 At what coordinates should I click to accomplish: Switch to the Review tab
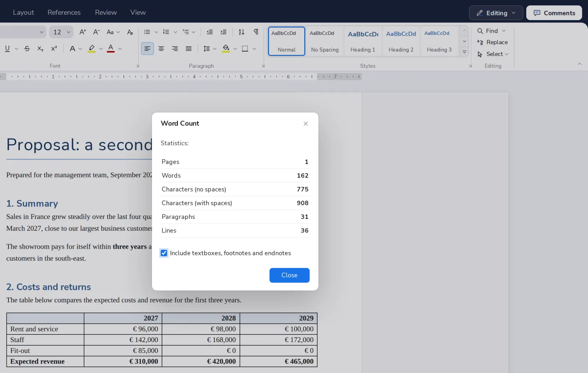pos(106,12)
